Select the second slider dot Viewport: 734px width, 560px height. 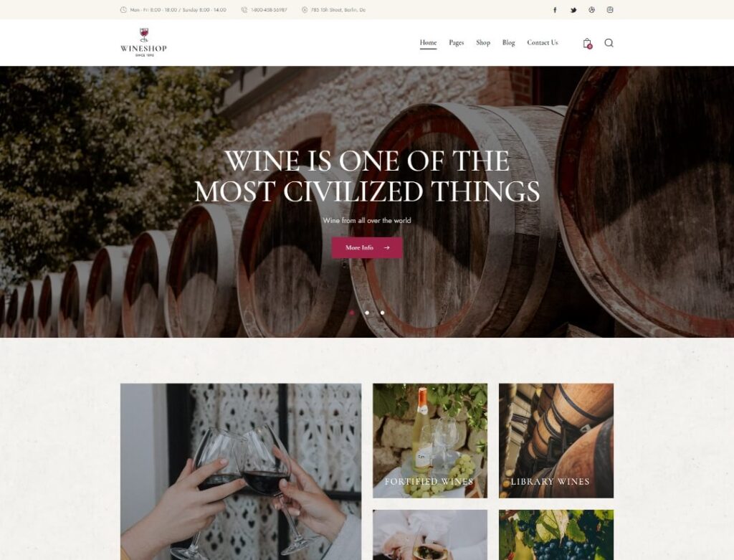367,313
